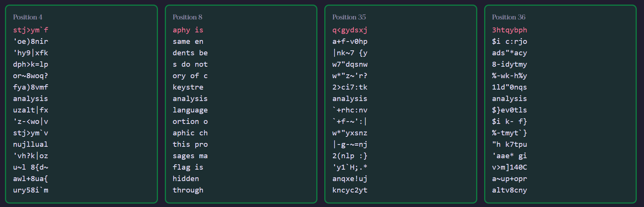This screenshot has height=207, width=644.
Task: Select the "anqxe!uj" line in Position 35
Action: (349, 179)
